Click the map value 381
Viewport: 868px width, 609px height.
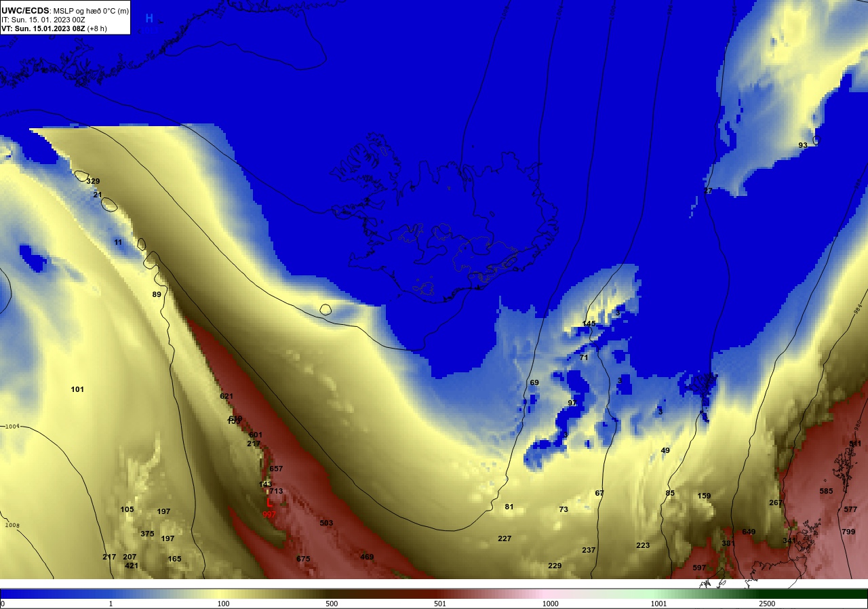[728, 543]
